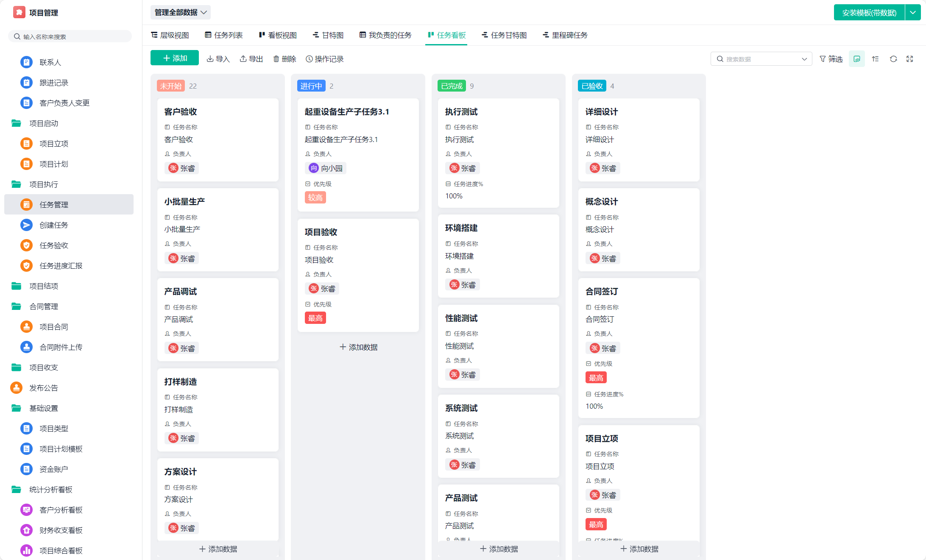Open the 财务收支看板 dashboard icon
The width and height of the screenshot is (926, 560).
click(x=26, y=530)
